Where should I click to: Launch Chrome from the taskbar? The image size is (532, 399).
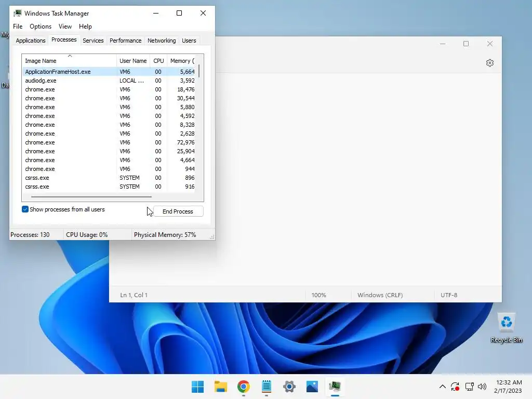(x=243, y=387)
